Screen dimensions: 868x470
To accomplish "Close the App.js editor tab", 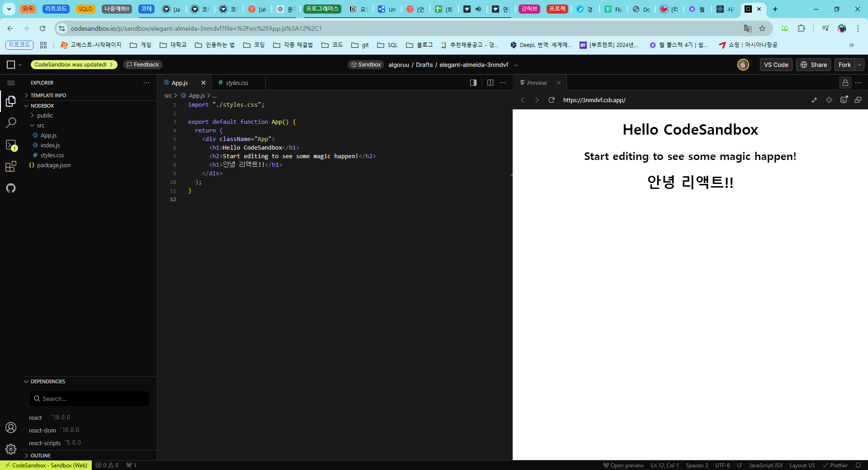I will tap(203, 83).
